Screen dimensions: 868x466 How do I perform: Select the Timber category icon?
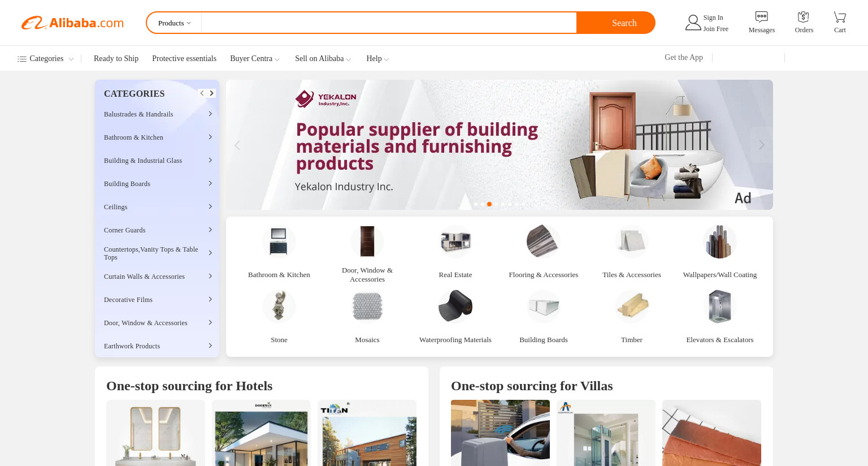[x=631, y=307]
